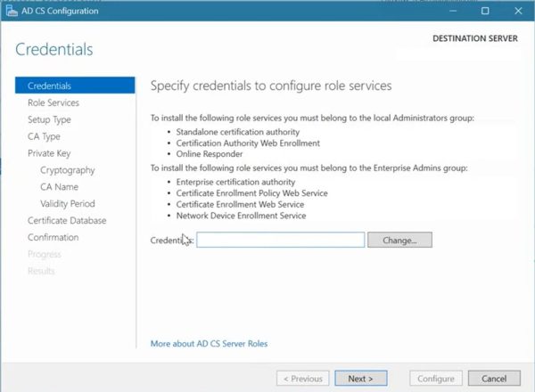This screenshot has height=392, width=535.
Task: Click the Change... button
Action: 399,240
